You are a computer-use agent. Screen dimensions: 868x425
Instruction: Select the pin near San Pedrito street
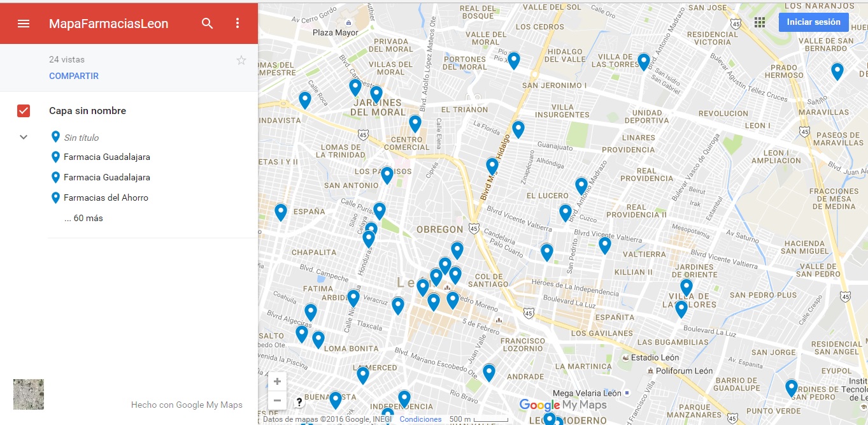[x=547, y=252]
